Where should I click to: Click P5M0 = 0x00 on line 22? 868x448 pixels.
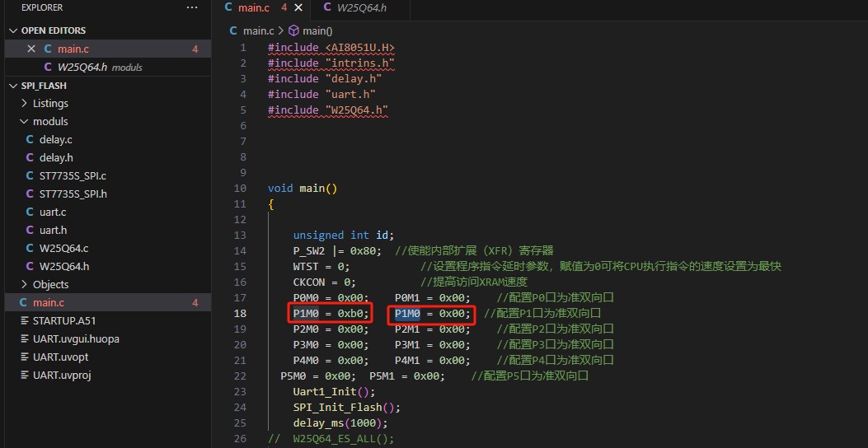coord(318,376)
